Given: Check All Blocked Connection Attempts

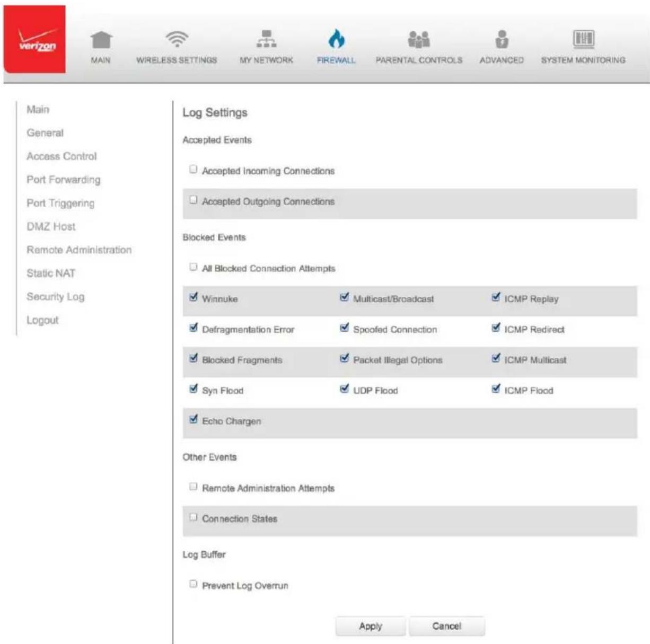Looking at the screenshot, I should 193,267.
